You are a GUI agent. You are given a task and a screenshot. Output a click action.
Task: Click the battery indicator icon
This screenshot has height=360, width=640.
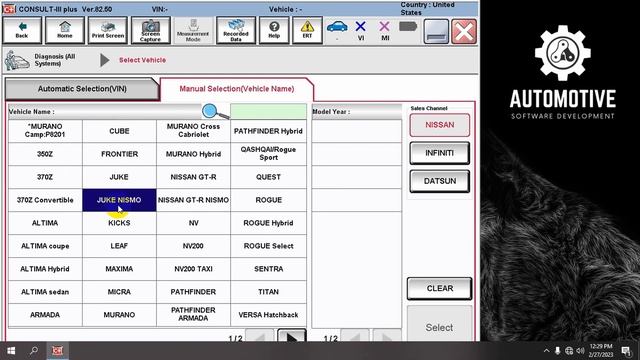[408, 27]
